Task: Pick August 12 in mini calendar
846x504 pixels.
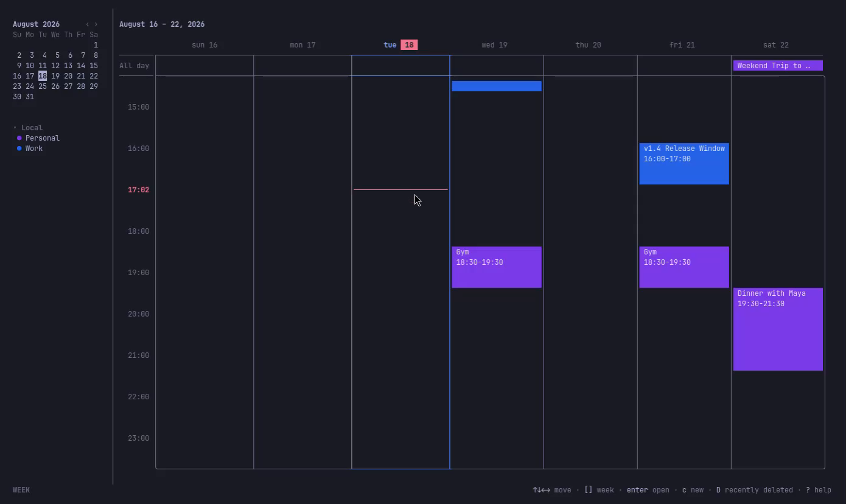Action: [55, 66]
